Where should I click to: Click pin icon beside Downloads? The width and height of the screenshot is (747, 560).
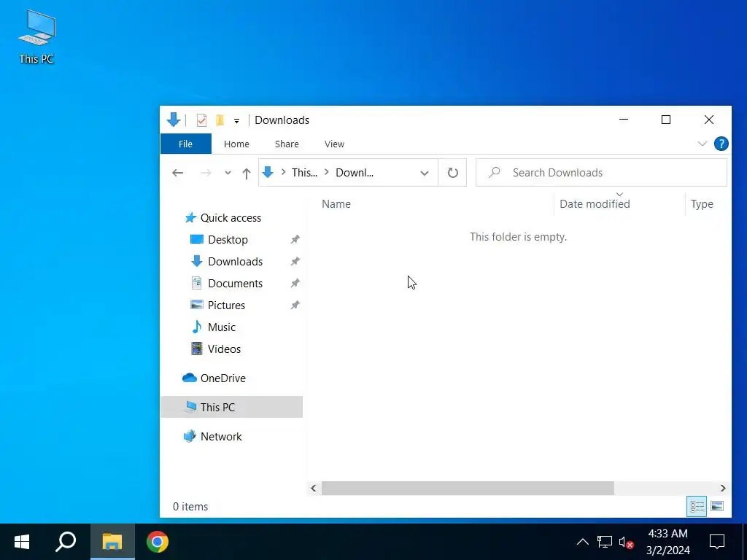pyautogui.click(x=295, y=262)
